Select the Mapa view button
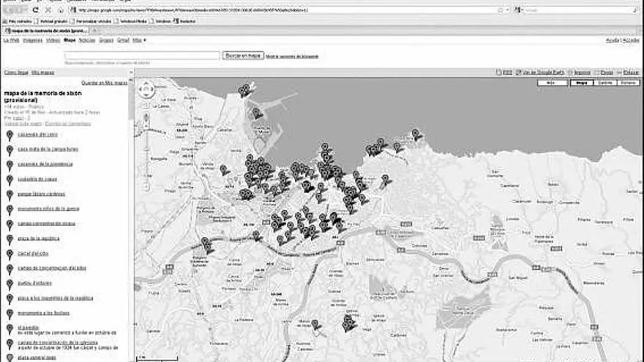 (x=583, y=83)
